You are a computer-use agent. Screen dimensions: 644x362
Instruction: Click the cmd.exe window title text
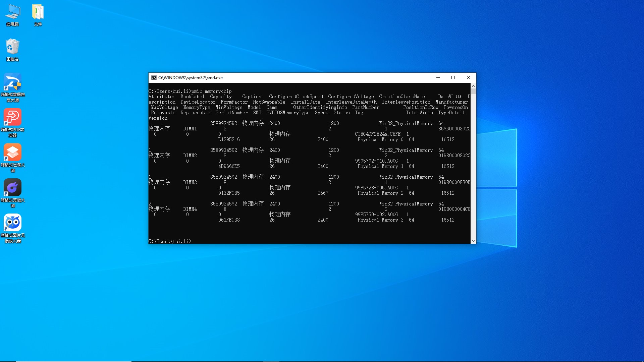pos(190,77)
